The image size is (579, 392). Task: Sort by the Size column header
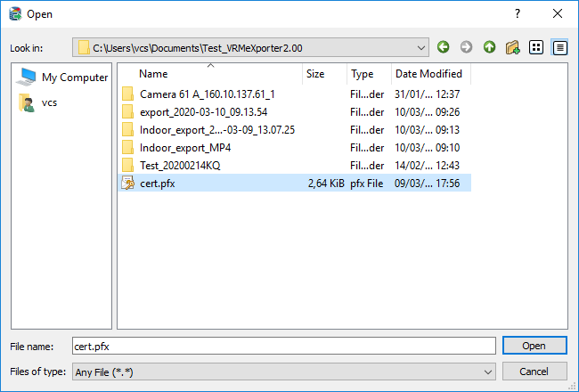(324, 74)
